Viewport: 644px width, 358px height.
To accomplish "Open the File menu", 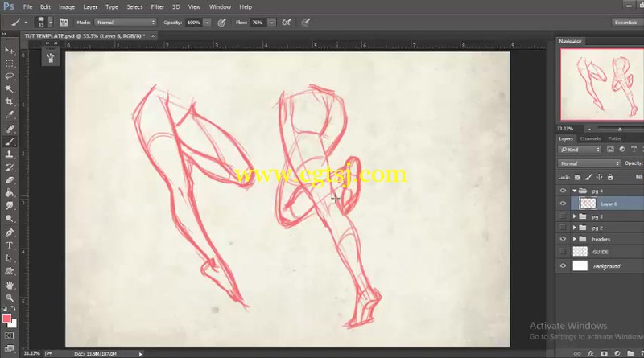I will coord(27,7).
